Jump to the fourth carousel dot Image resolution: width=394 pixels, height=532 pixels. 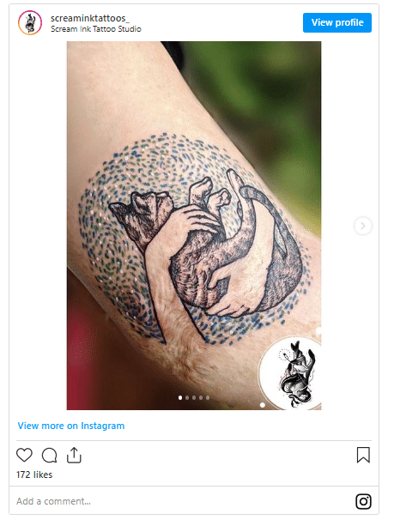pos(201,397)
